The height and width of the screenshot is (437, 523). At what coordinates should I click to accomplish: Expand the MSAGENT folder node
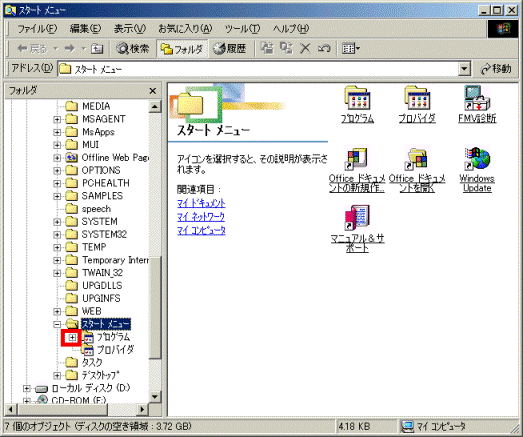click(57, 119)
